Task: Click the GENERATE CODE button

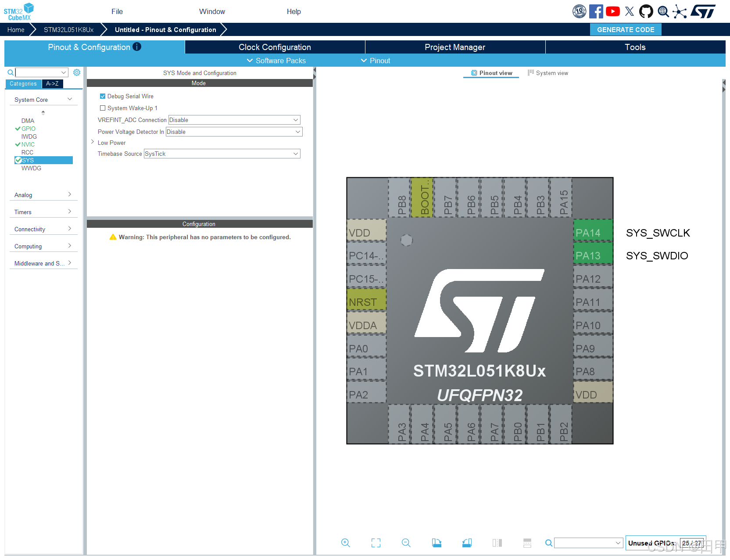Action: coord(626,29)
